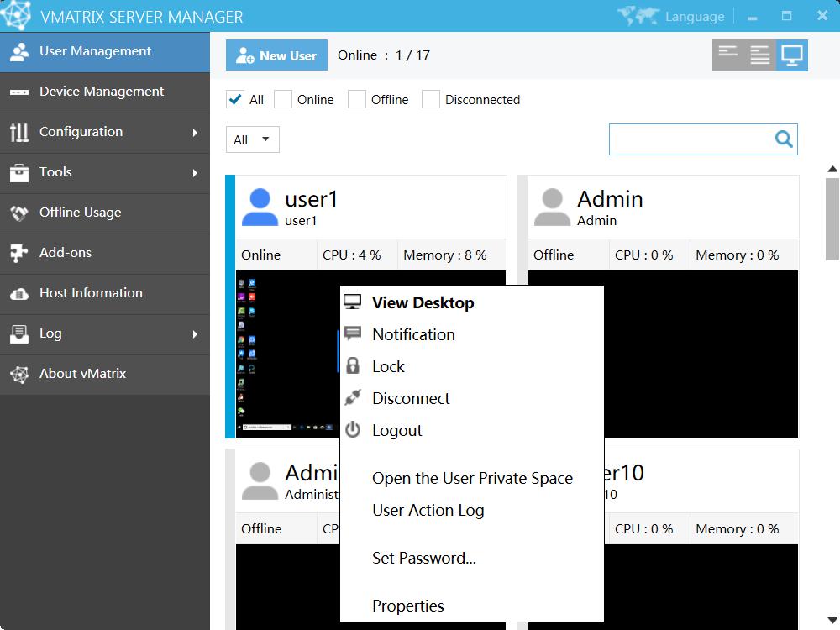The width and height of the screenshot is (840, 630).
Task: Check the Disconnected filter checkbox
Action: pyautogui.click(x=431, y=99)
